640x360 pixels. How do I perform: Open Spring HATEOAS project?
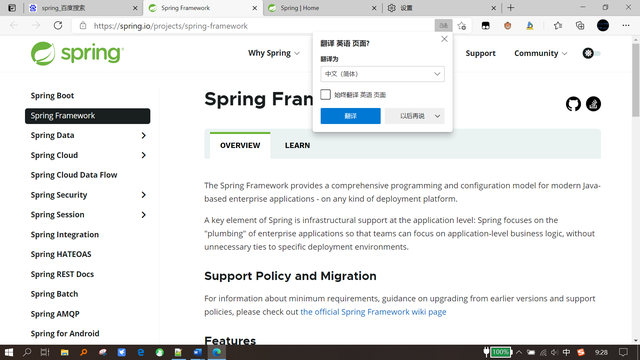click(61, 254)
